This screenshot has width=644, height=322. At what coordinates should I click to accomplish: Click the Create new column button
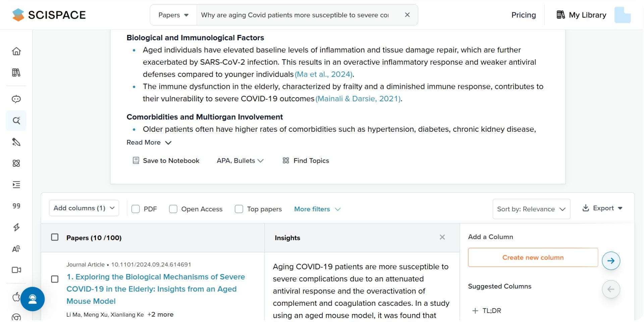tap(533, 257)
